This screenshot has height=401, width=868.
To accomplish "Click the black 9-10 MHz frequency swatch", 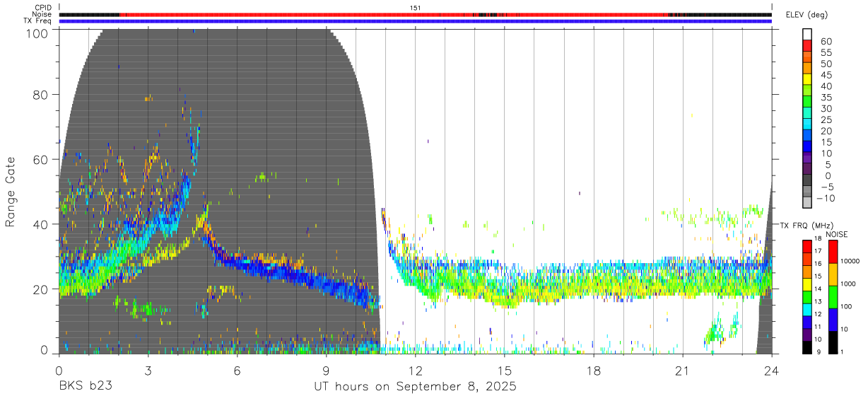I will [x=807, y=347].
